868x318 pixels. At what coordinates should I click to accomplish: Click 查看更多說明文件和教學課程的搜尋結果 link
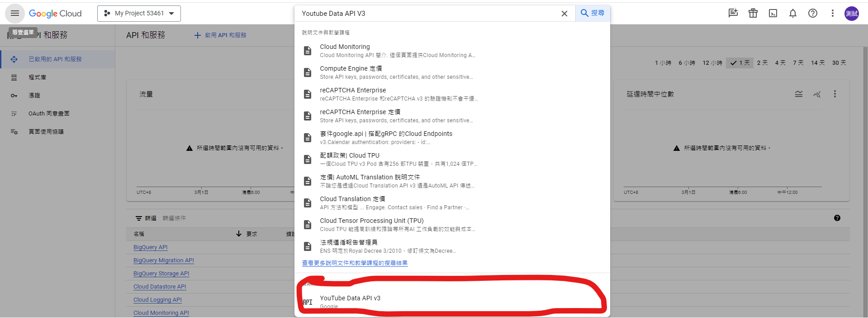pos(355,263)
